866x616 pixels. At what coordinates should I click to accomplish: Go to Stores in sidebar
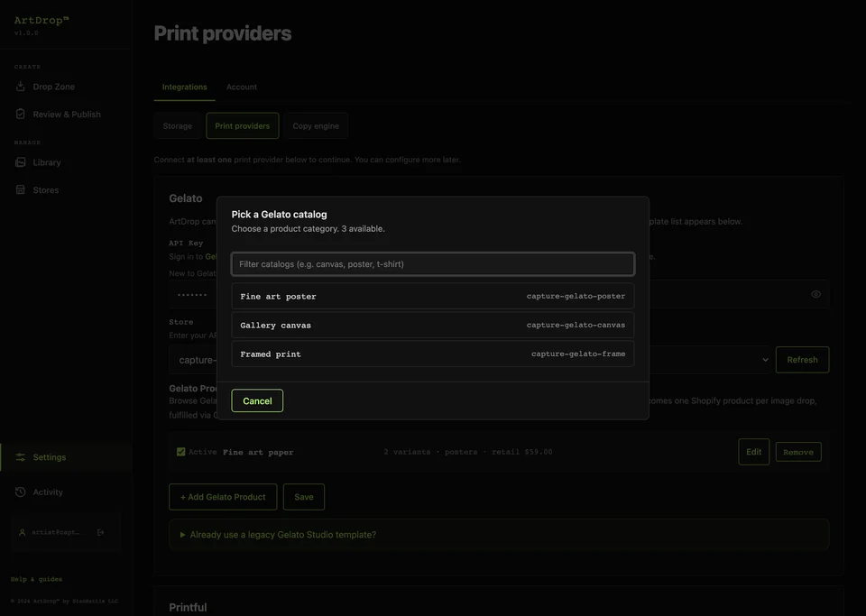click(45, 190)
